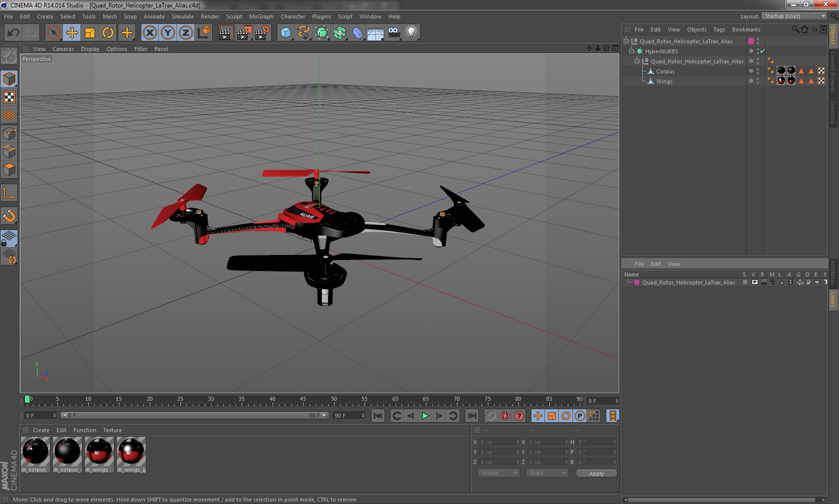Click the Apply button
Viewport: 839px width, 504px height.
(x=596, y=474)
